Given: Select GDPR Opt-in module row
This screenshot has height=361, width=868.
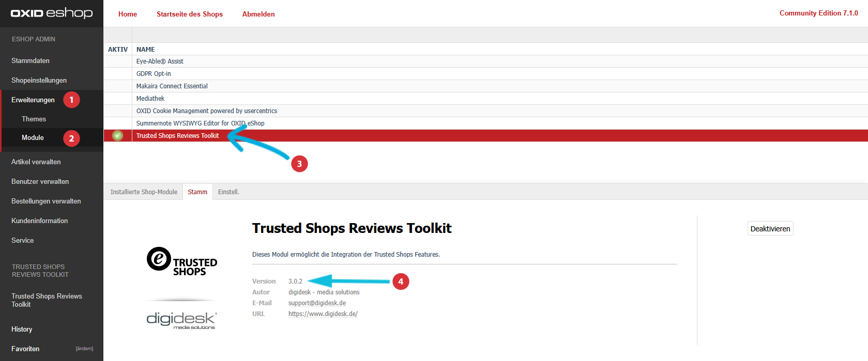Looking at the screenshot, I should [485, 73].
